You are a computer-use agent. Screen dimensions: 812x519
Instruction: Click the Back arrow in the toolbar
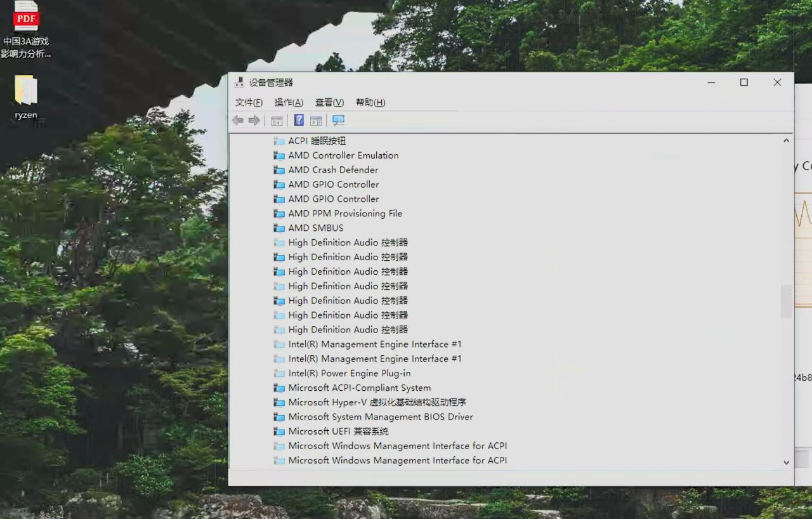[238, 121]
